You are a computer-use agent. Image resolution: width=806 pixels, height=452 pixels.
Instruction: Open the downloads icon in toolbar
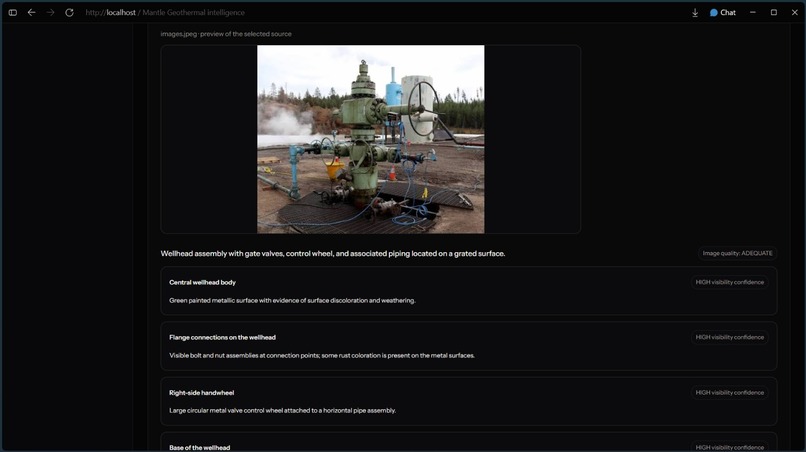pyautogui.click(x=695, y=13)
